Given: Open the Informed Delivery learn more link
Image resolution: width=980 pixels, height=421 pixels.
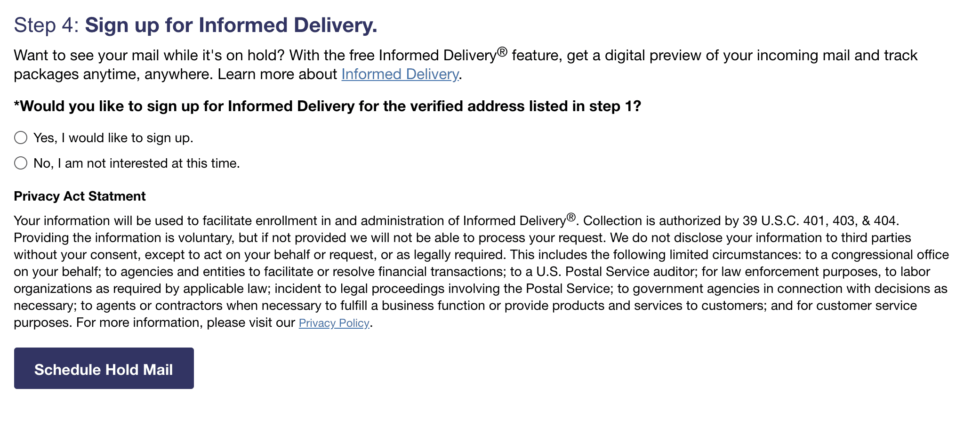Looking at the screenshot, I should point(400,74).
